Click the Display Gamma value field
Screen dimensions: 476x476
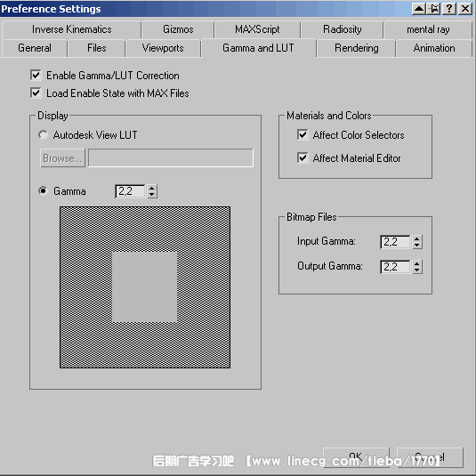[130, 191]
